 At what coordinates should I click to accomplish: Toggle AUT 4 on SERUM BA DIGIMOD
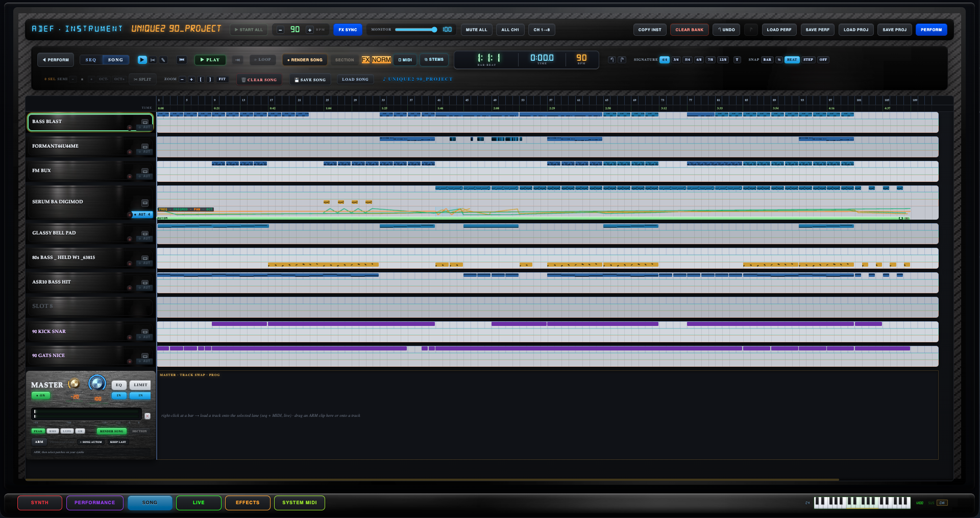click(142, 215)
